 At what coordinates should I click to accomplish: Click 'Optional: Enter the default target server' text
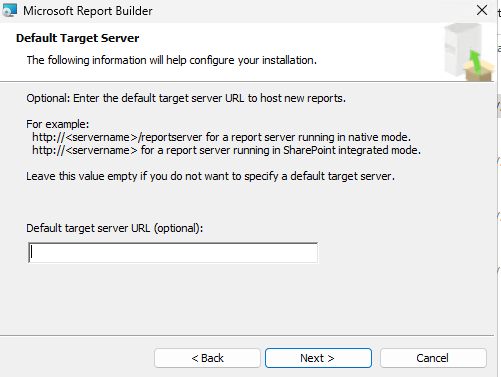(186, 98)
